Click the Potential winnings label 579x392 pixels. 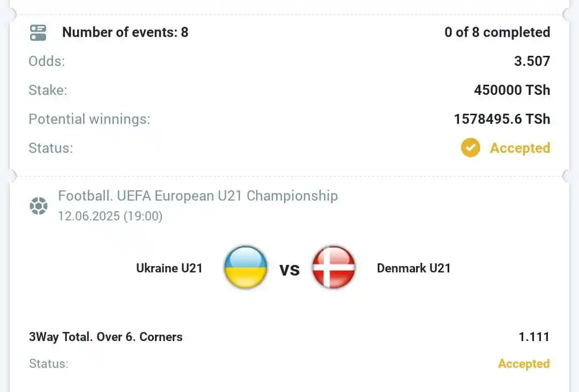[90, 120]
